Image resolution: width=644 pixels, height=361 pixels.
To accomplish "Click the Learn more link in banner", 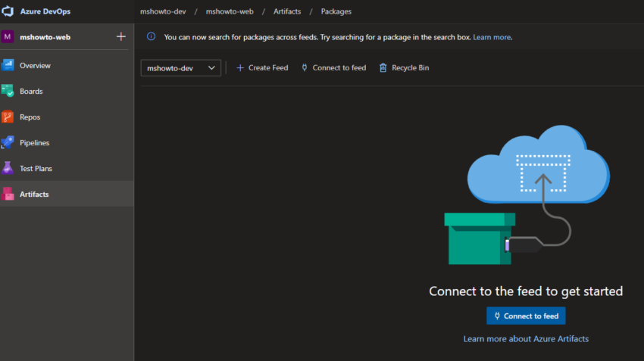I will click(492, 37).
